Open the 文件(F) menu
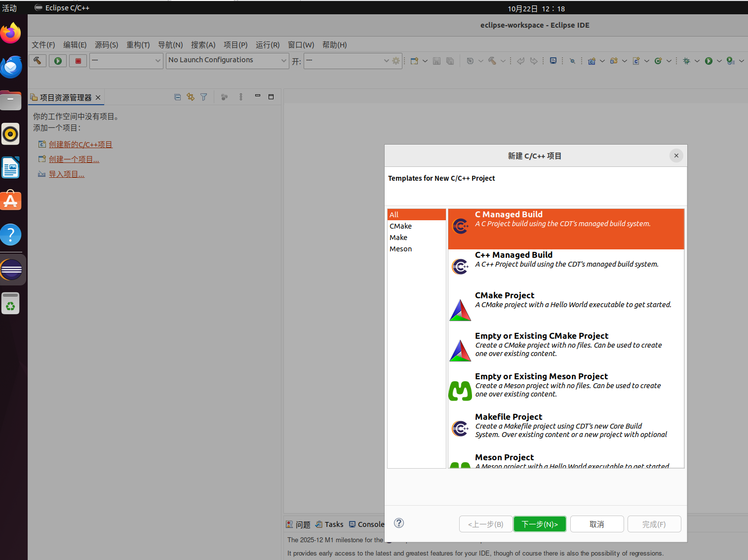 (x=43, y=45)
